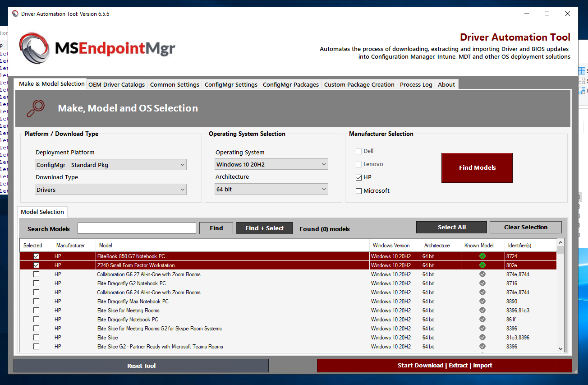
Task: Click the Select All button
Action: click(x=451, y=227)
